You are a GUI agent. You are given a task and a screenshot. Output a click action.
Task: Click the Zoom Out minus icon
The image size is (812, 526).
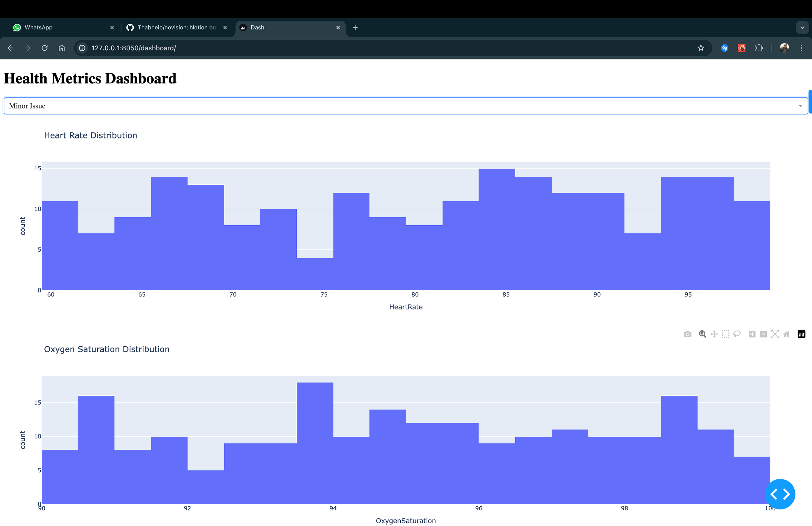(764, 334)
